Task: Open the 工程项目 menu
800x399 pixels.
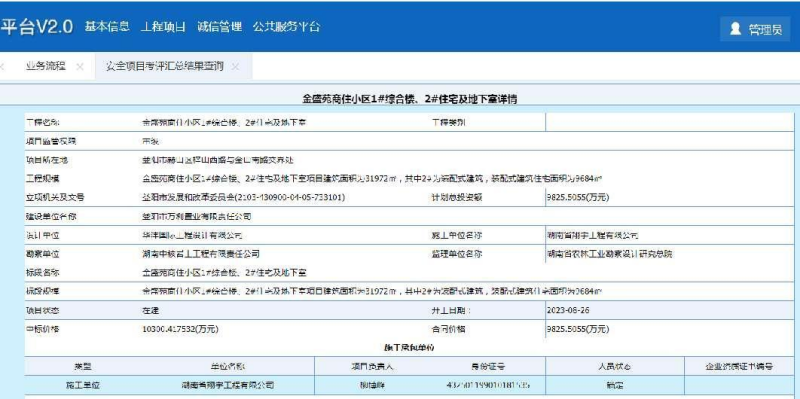Action: (x=163, y=27)
